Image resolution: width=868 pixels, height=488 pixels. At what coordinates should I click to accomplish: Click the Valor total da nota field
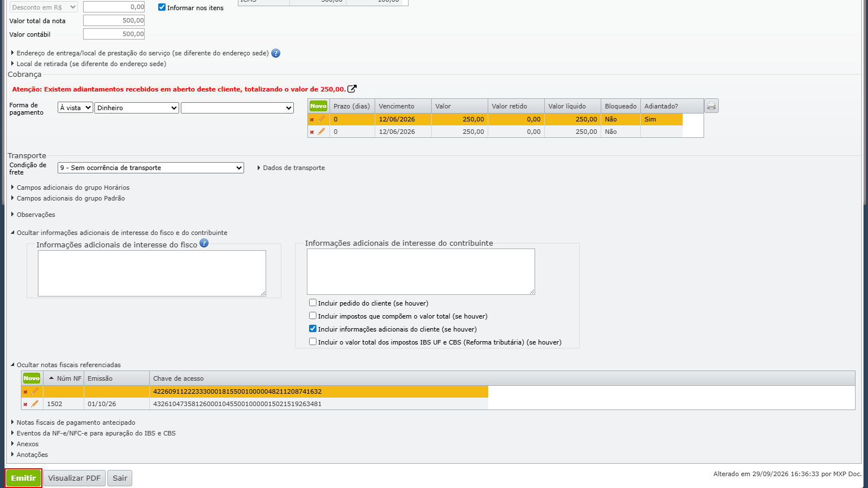click(114, 20)
